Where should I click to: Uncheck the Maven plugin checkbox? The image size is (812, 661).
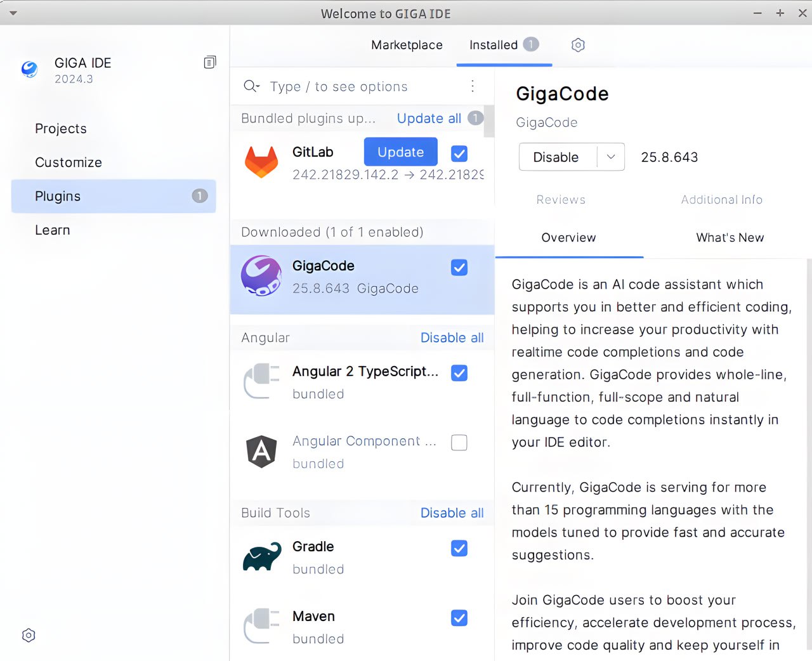tap(459, 618)
